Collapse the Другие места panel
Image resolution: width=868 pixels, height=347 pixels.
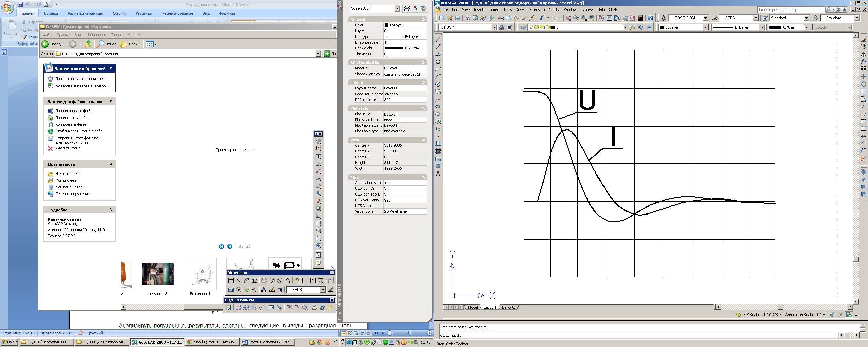[x=111, y=164]
